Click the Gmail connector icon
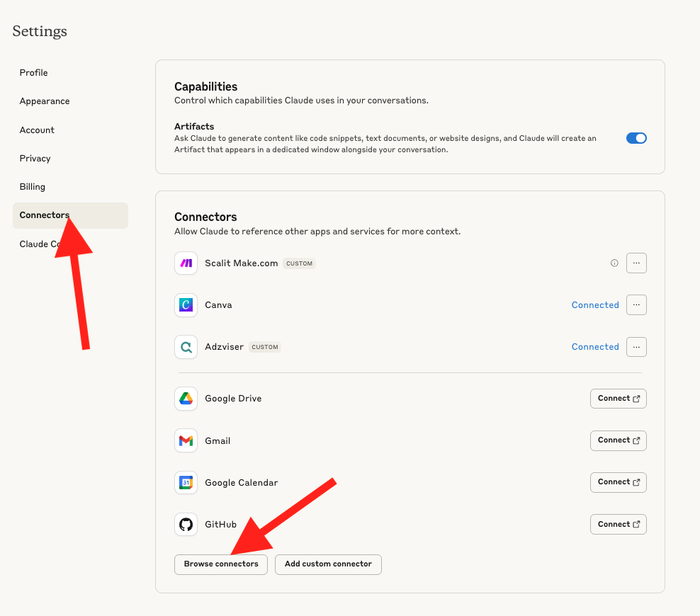700x616 pixels. tap(186, 440)
